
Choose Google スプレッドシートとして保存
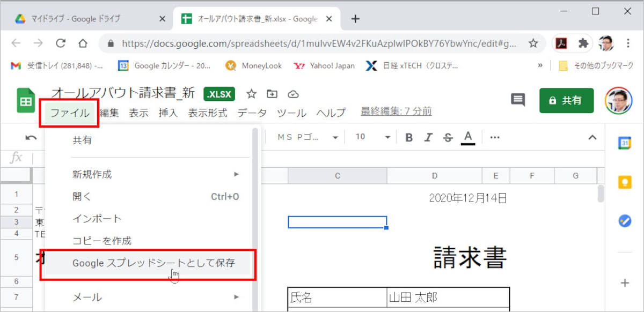tap(148, 264)
